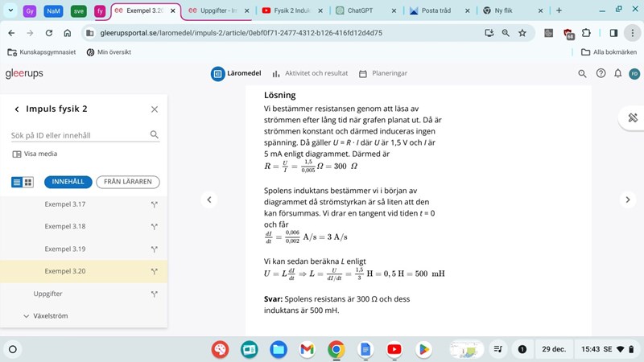
Task: Open Exempel 3.18 in the content list
Action: (x=64, y=227)
